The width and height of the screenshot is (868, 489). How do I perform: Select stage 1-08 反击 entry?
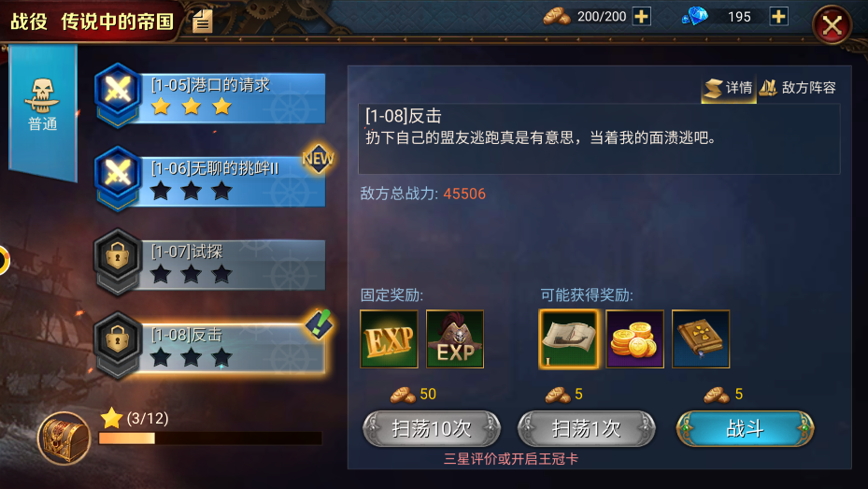coord(210,346)
